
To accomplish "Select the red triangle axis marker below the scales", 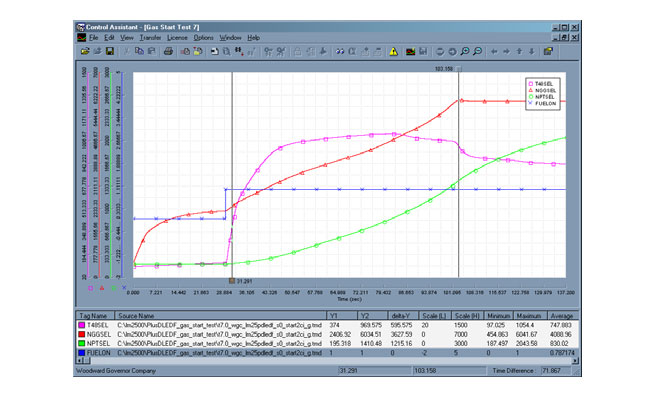I will [x=102, y=288].
